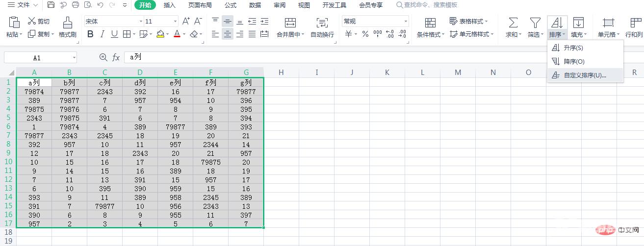Toggle Bold formatting
Viewport: 644px width, 246px height.
90,34
